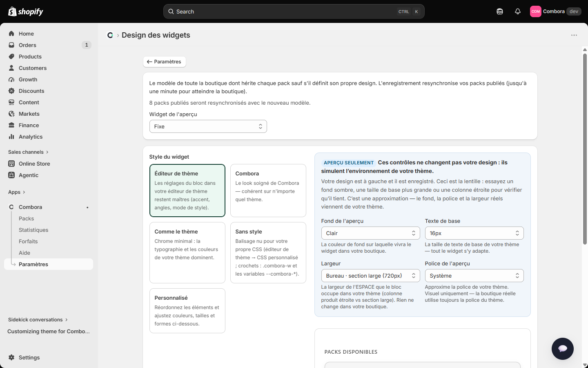Open the chat bubble widget
Image resolution: width=588 pixels, height=368 pixels.
[x=563, y=349]
